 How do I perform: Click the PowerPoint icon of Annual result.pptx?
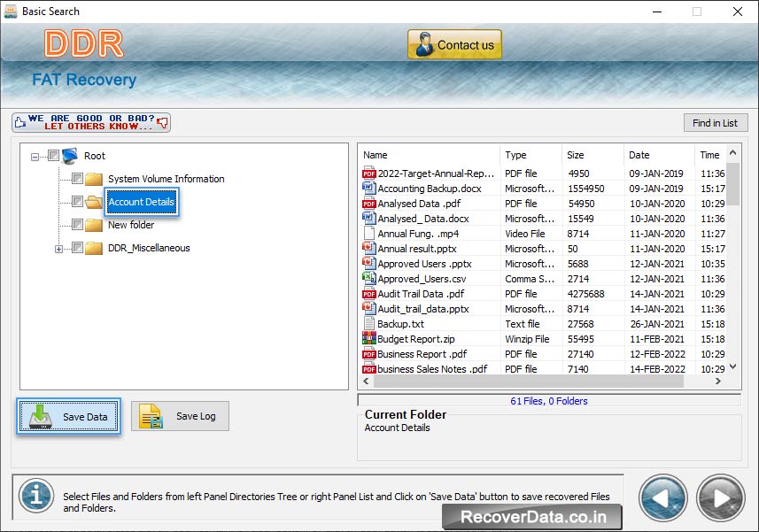click(x=368, y=248)
